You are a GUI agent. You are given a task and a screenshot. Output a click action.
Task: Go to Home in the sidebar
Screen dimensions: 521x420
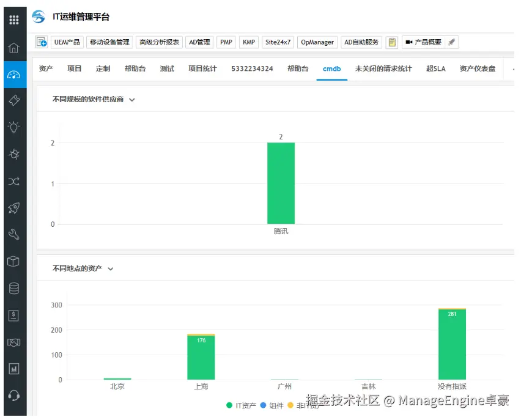coord(13,48)
